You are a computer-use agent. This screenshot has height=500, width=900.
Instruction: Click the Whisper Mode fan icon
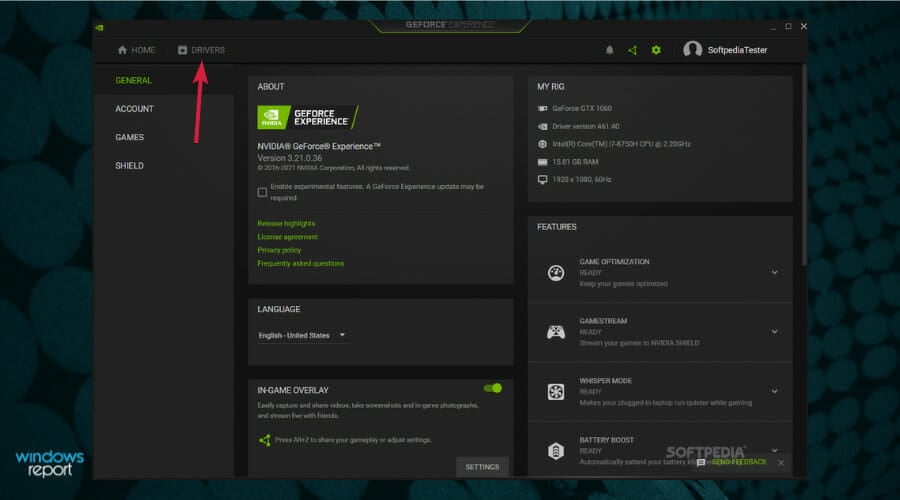tap(556, 392)
